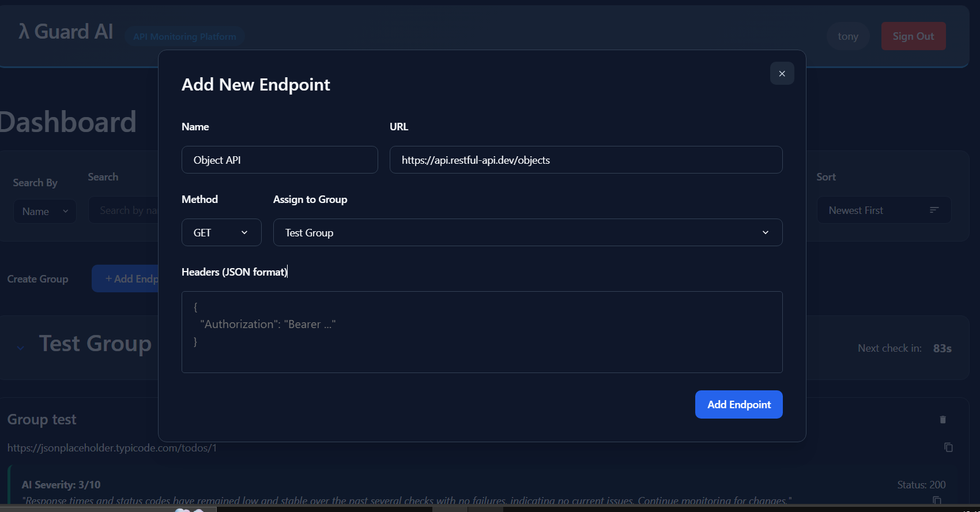This screenshot has height=512, width=980.
Task: Delete Group test endpoint with trash icon
Action: coord(943,419)
